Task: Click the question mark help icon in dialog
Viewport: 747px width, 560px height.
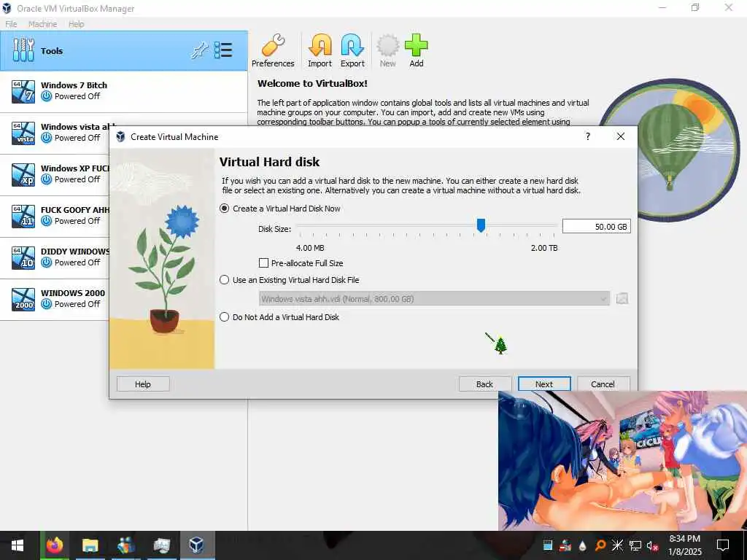Action: coord(588,136)
